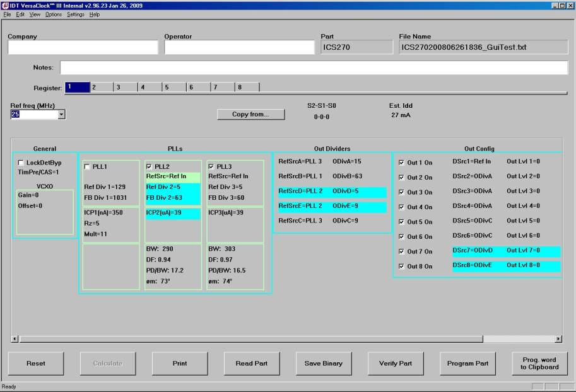
Task: Uncheck the PLL2 checkbox
Action: 149,166
